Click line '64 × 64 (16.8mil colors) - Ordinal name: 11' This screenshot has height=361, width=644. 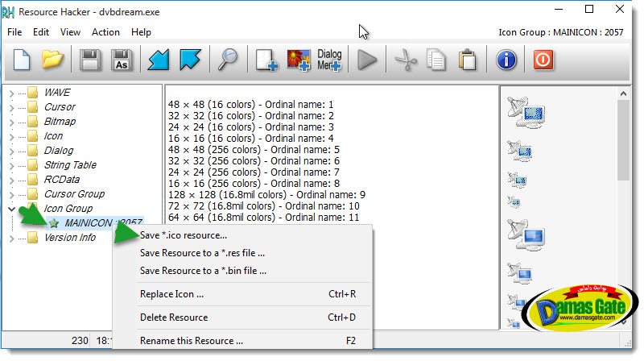(263, 217)
